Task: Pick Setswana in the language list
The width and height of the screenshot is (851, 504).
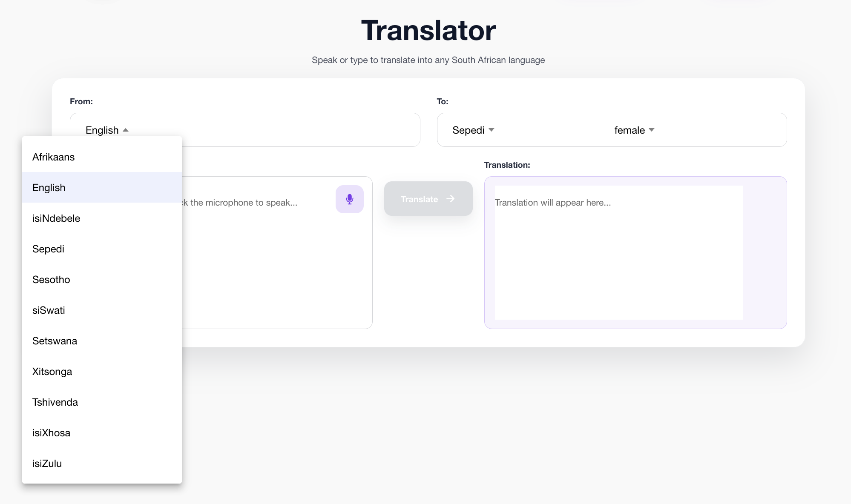Action: tap(102, 341)
